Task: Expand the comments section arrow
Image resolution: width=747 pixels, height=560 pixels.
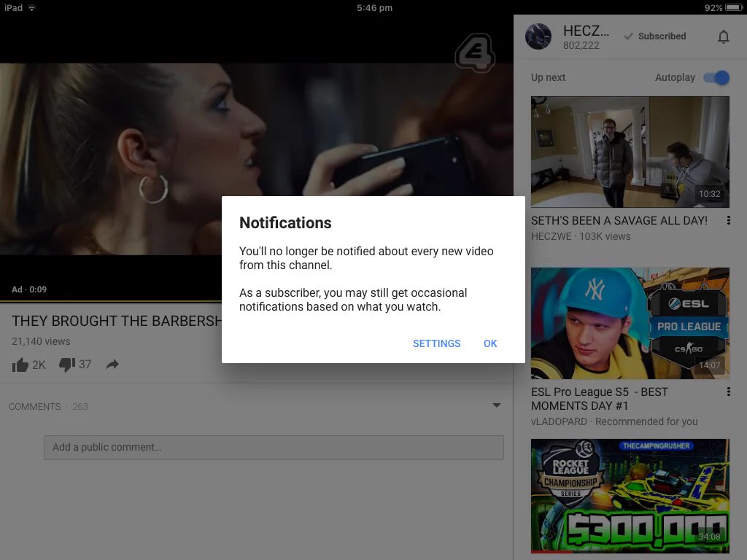Action: [496, 405]
